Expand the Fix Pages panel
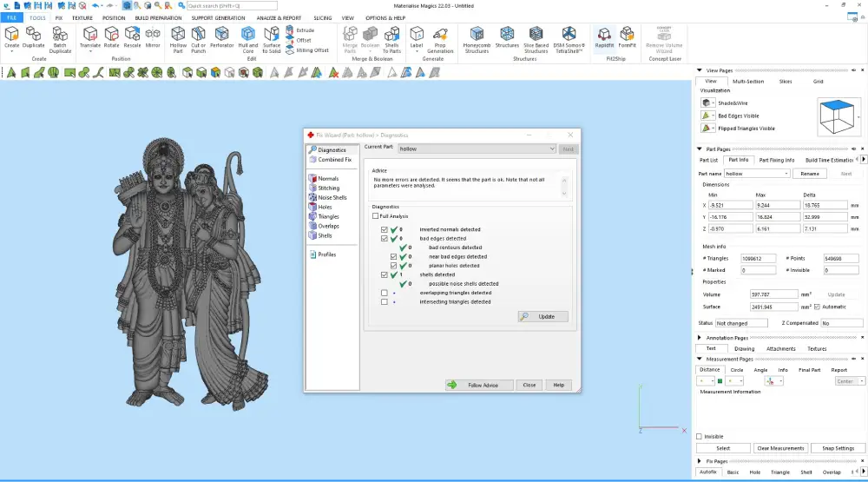The image size is (868, 482). pyautogui.click(x=699, y=461)
